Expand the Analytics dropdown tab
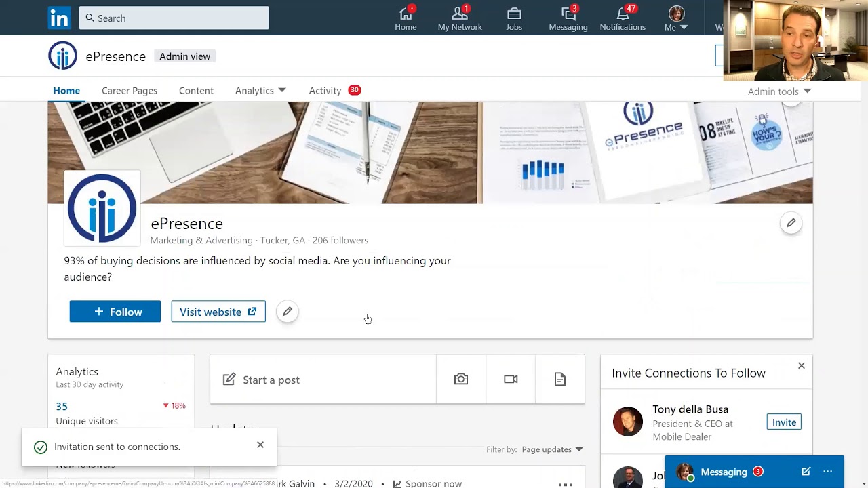The image size is (868, 488). (260, 90)
